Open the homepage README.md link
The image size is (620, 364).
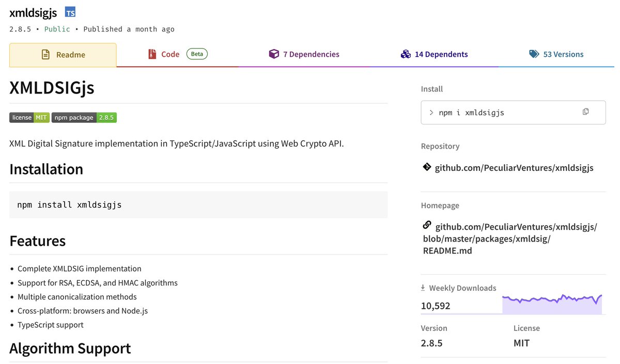click(x=509, y=239)
